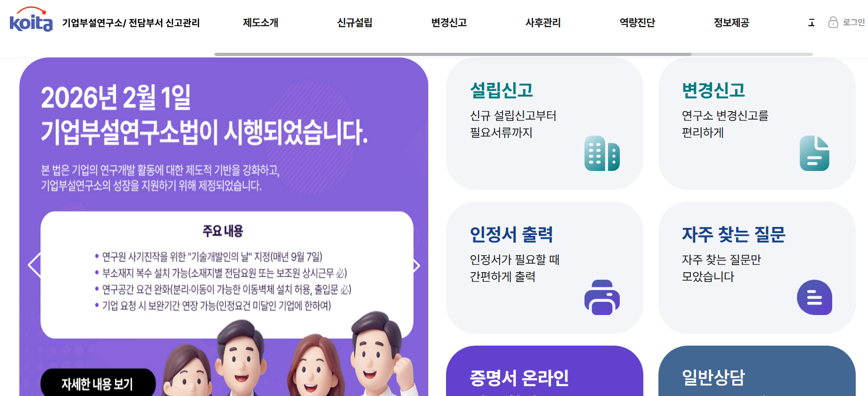This screenshot has height=396, width=868.
Task: Open the 일반상담 card
Action: point(757,371)
